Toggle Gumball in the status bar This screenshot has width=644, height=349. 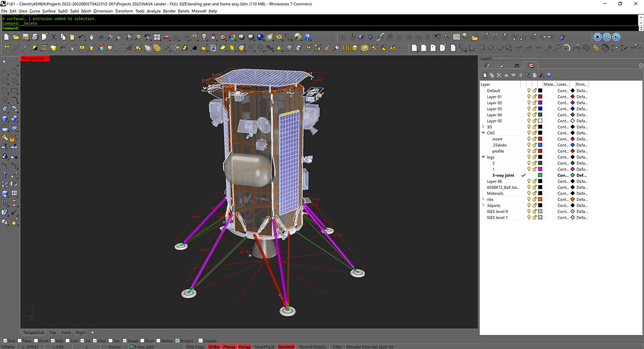click(286, 347)
